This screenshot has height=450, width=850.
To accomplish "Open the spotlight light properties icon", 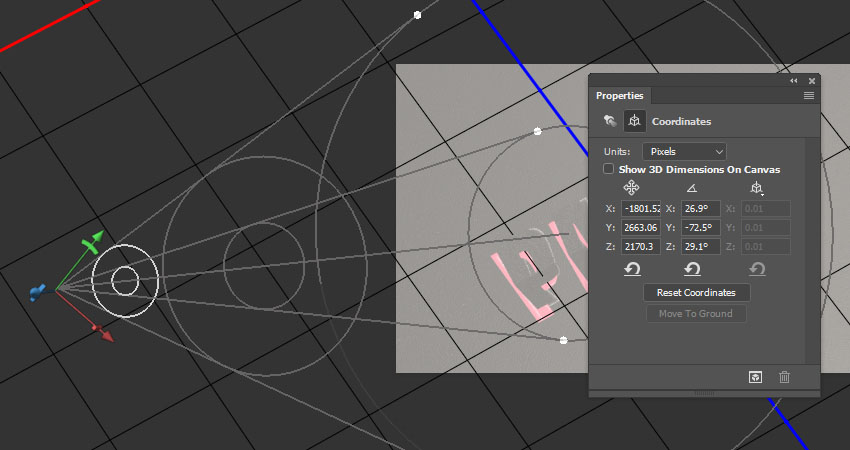I will [610, 121].
